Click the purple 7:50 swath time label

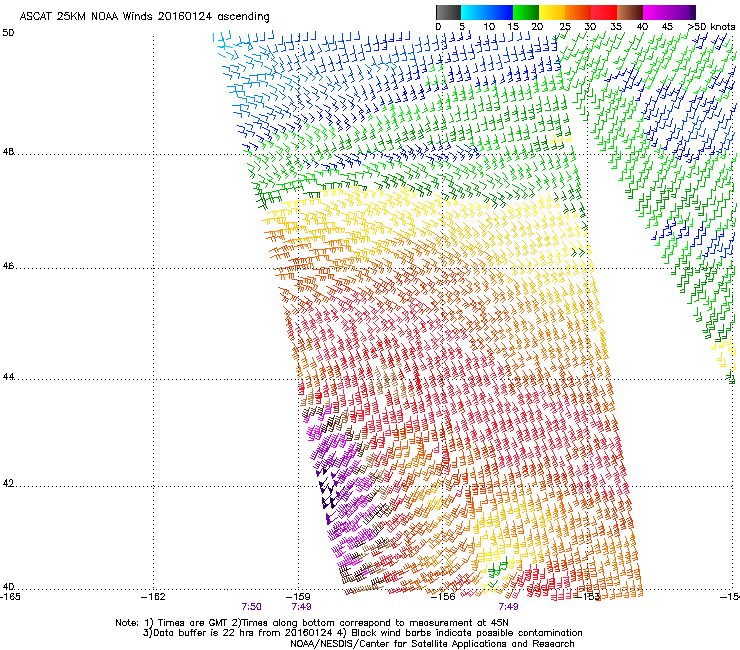(252, 607)
